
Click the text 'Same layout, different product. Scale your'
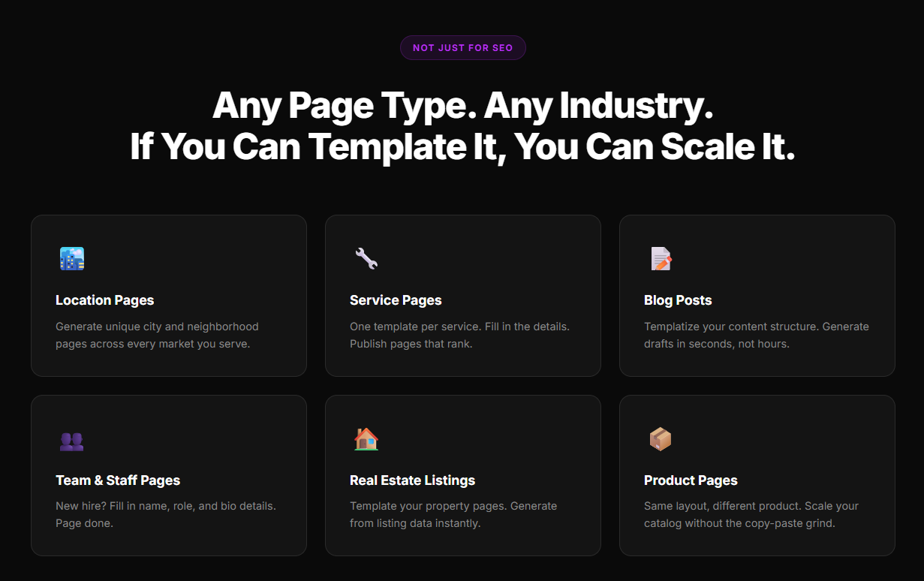pos(751,506)
